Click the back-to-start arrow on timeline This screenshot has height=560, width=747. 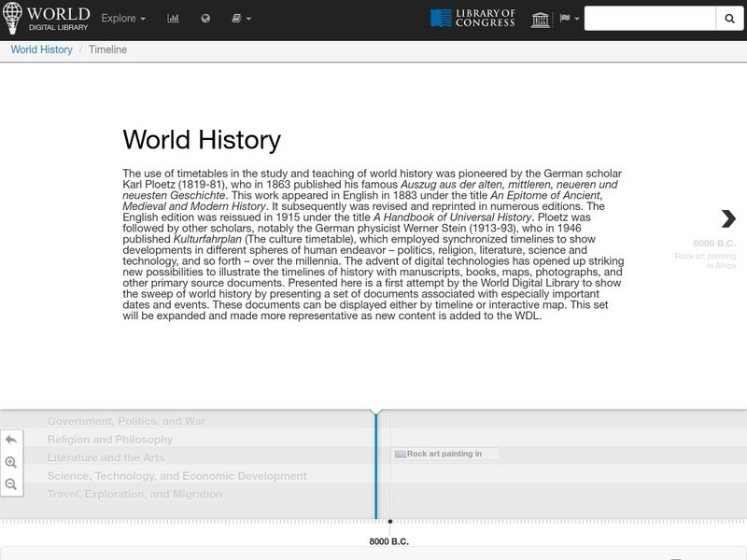pos(11,440)
